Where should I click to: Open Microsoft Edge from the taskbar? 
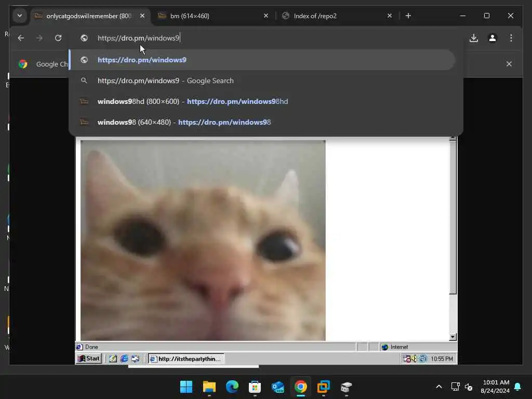232,387
